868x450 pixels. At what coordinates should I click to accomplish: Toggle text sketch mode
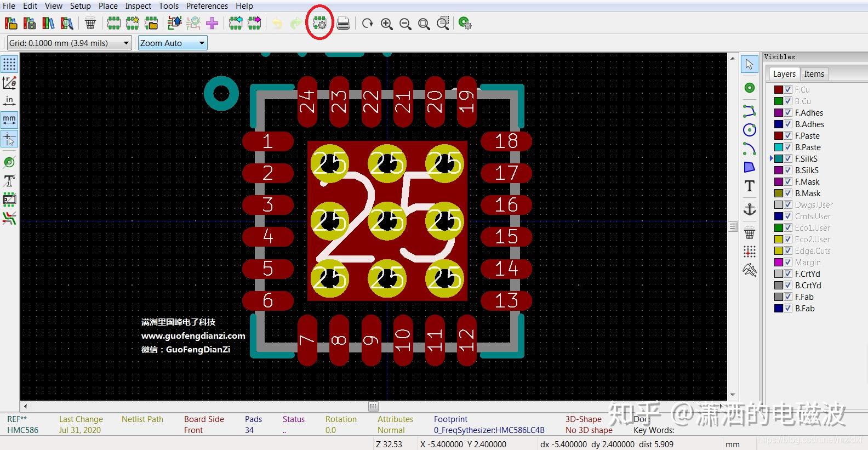pyautogui.click(x=9, y=181)
